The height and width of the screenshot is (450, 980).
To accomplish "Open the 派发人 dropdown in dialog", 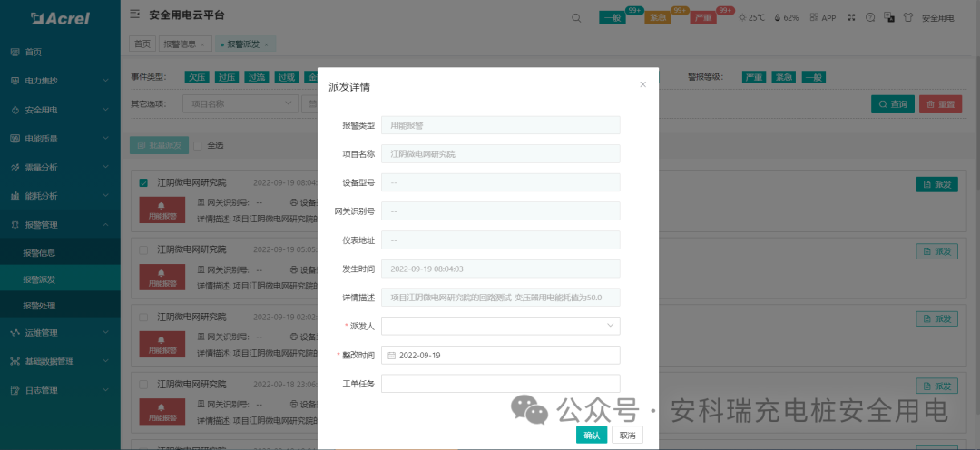I will pos(501,326).
